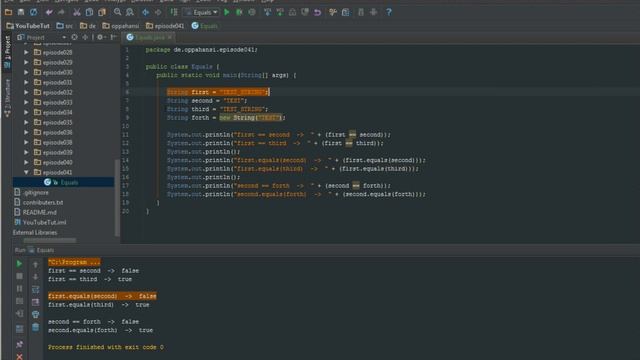Hide the Project panel
Image resolution: width=640 pixels, height=360 pixels.
pyautogui.click(x=113, y=37)
